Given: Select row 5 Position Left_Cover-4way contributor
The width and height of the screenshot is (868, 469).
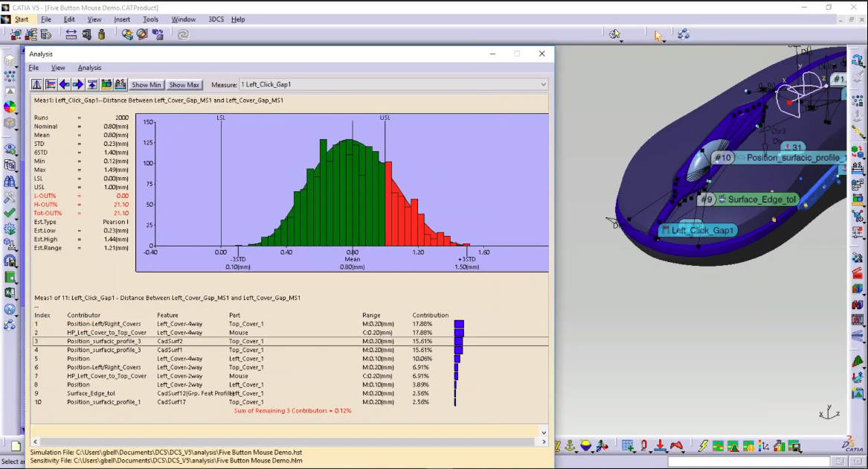Looking at the screenshot, I should [291, 359].
